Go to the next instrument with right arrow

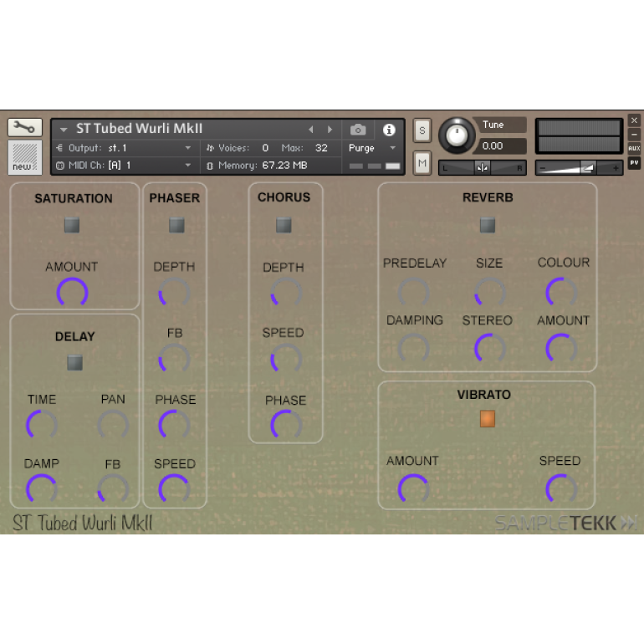tap(330, 130)
